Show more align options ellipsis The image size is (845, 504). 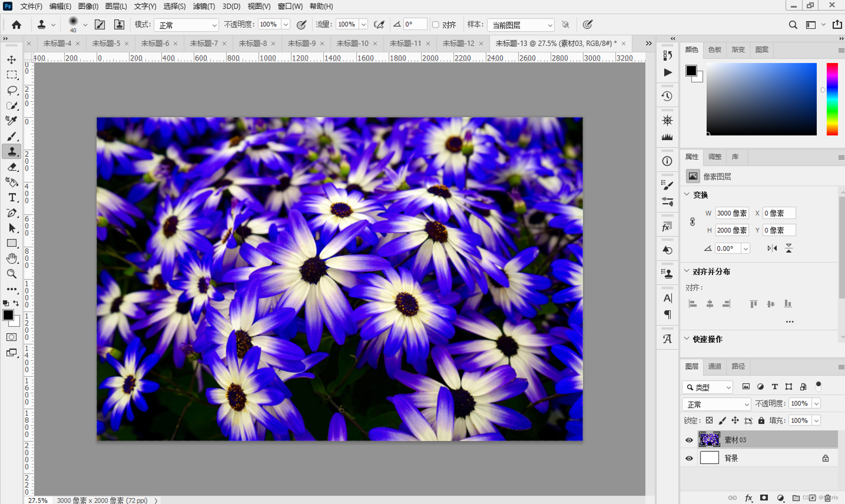tap(789, 322)
